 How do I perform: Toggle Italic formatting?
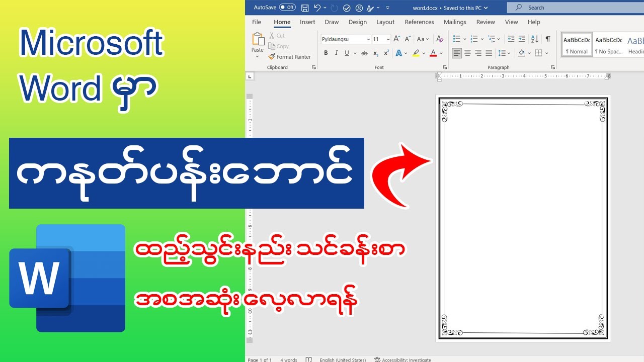pyautogui.click(x=336, y=53)
